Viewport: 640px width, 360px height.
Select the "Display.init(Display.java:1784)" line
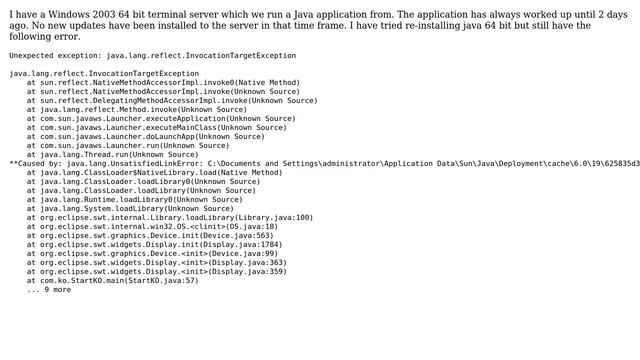155,244
